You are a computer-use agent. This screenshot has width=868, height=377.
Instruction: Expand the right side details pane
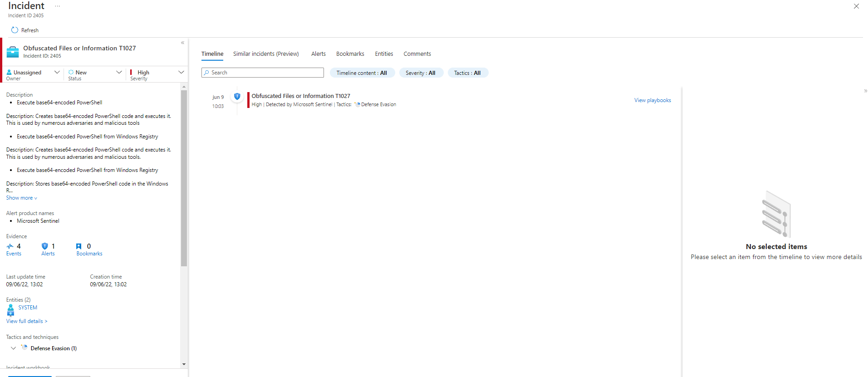865,91
